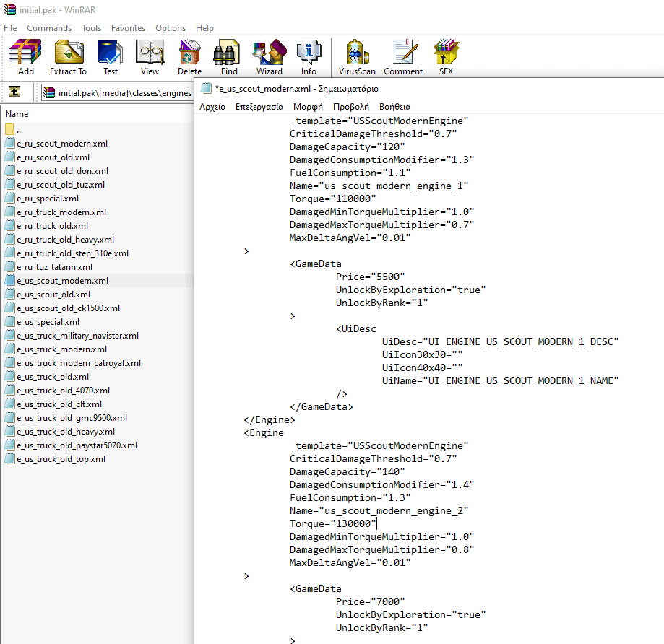The height and width of the screenshot is (644, 664).
Task: Click the Name column header
Action: (17, 114)
